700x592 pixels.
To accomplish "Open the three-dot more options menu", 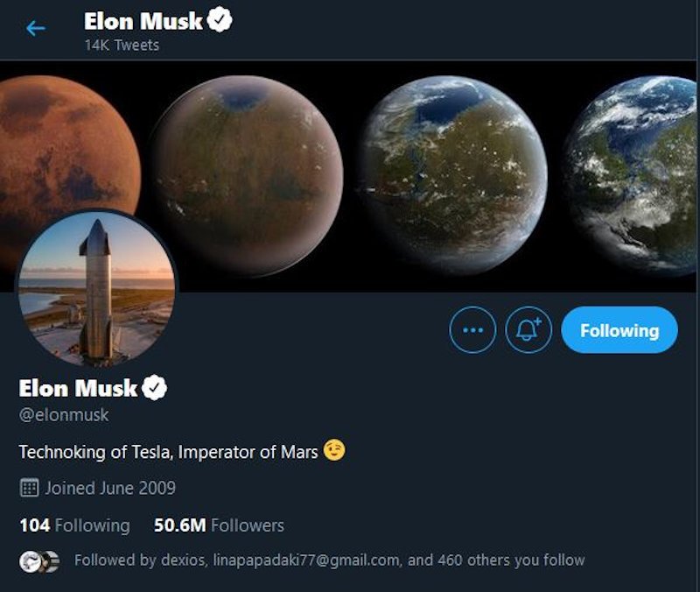I will pyautogui.click(x=472, y=330).
